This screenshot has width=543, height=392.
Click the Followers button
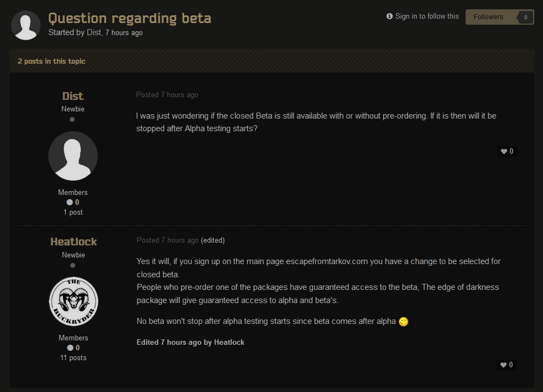(x=489, y=17)
